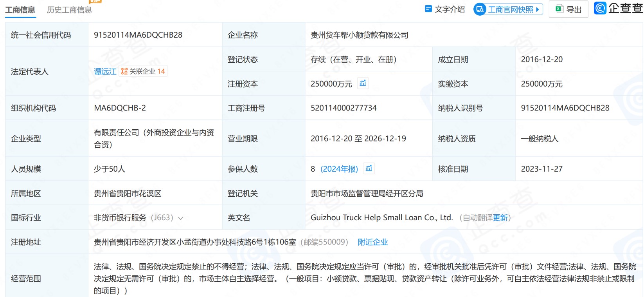Select credit code 91520114MA6DQCHB28 in first row
This screenshot has width=644, height=297.
138,35
